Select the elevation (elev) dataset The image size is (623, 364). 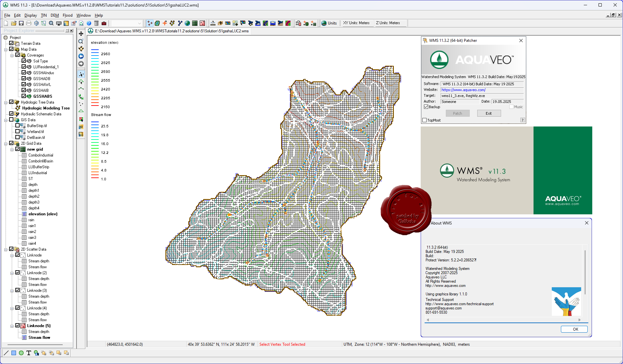click(43, 214)
